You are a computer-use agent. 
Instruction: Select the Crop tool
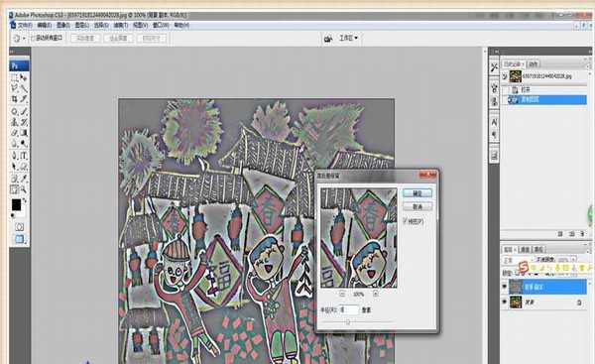click(15, 99)
